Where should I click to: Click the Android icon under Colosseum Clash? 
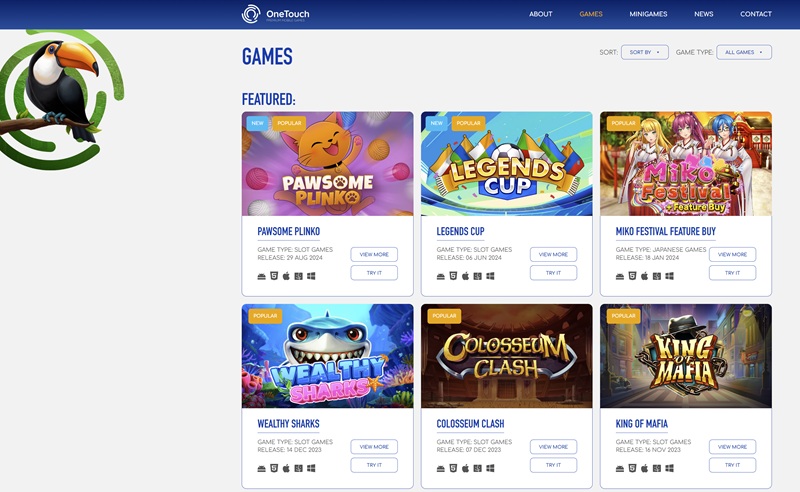click(441, 468)
